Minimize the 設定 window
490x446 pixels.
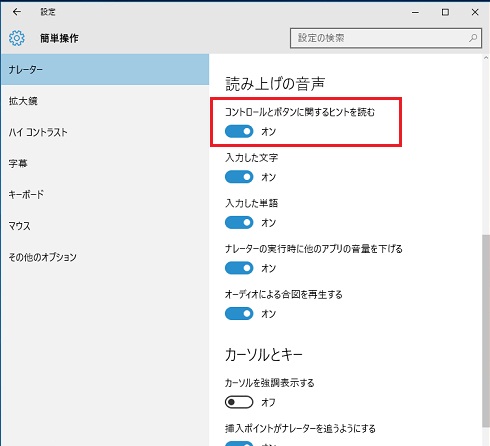point(415,12)
